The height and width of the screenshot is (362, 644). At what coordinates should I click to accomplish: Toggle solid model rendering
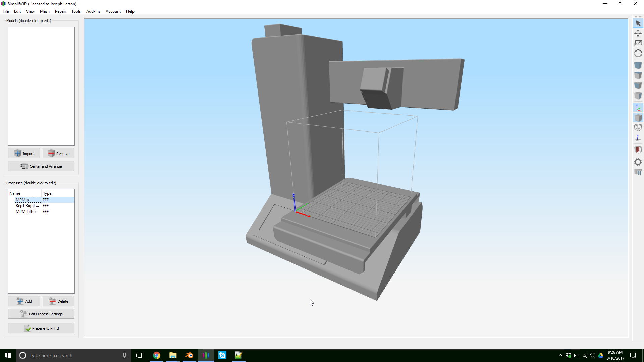(x=638, y=118)
